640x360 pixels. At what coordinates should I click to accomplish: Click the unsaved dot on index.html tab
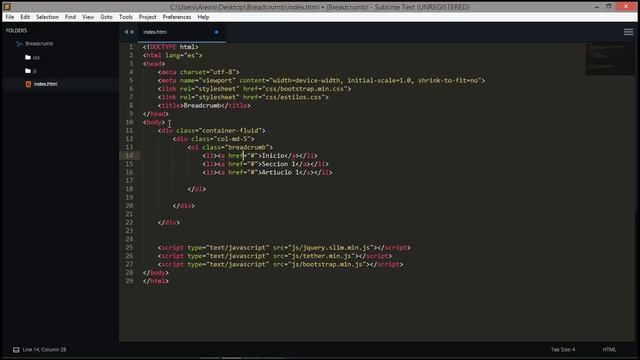coord(216,32)
